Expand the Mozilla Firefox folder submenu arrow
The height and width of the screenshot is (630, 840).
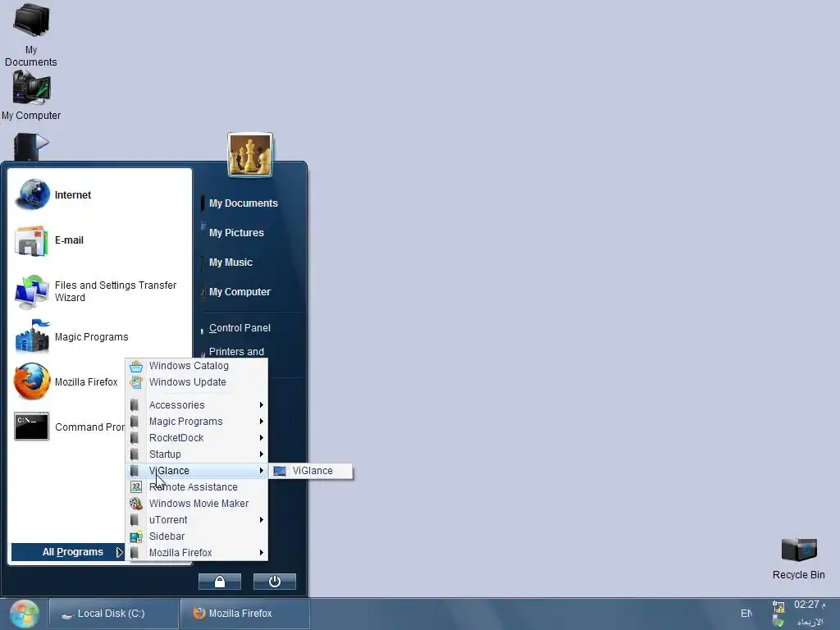point(262,552)
